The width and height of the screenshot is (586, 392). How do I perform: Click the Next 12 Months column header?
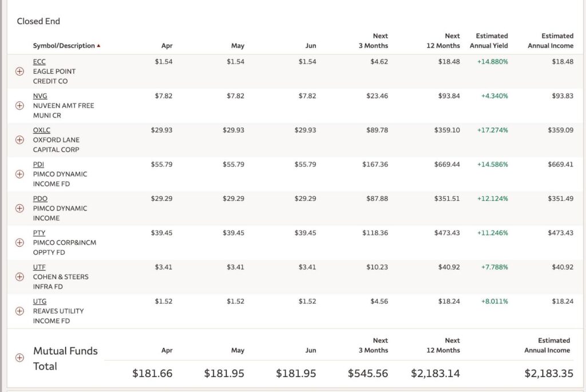pyautogui.click(x=443, y=41)
